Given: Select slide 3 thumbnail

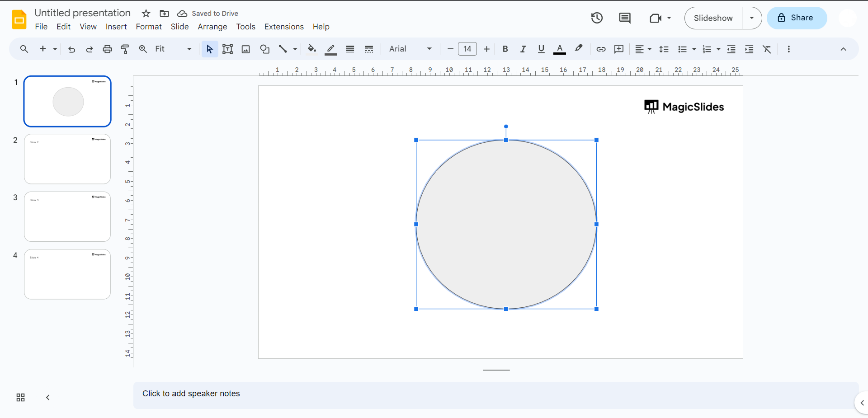Looking at the screenshot, I should tap(67, 216).
